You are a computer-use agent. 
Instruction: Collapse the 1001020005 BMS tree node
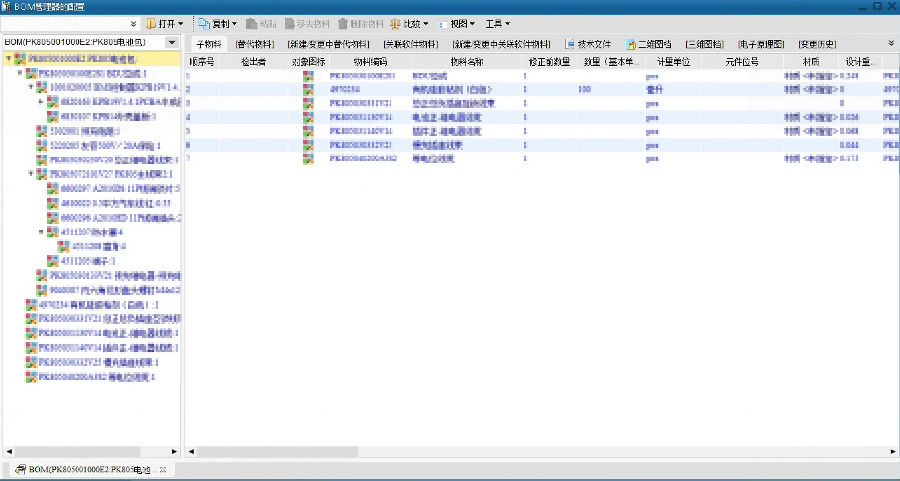(x=30, y=88)
